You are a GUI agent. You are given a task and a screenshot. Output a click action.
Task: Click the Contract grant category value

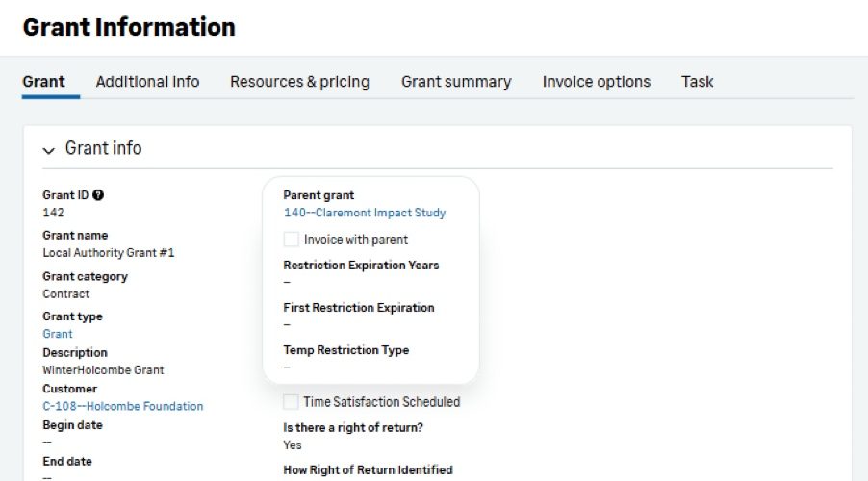(65, 294)
